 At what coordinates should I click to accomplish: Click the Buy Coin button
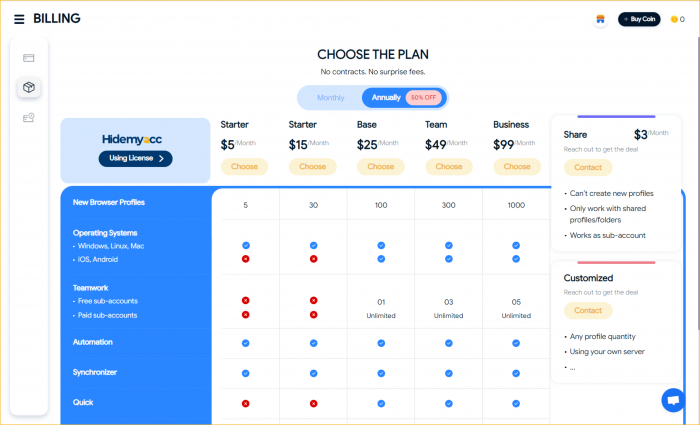click(x=639, y=19)
